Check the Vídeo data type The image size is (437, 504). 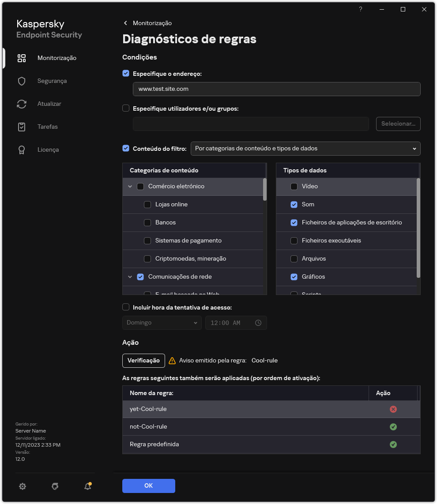tap(294, 186)
